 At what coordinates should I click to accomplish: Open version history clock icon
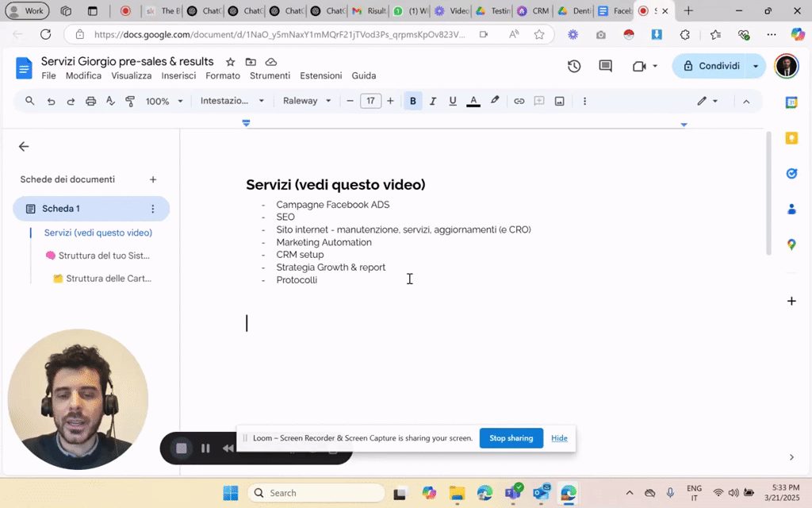[x=574, y=67]
